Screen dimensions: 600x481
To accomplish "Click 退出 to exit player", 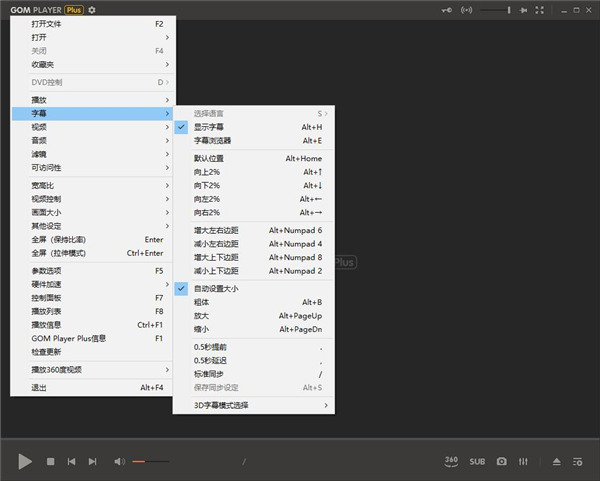I will click(93, 388).
